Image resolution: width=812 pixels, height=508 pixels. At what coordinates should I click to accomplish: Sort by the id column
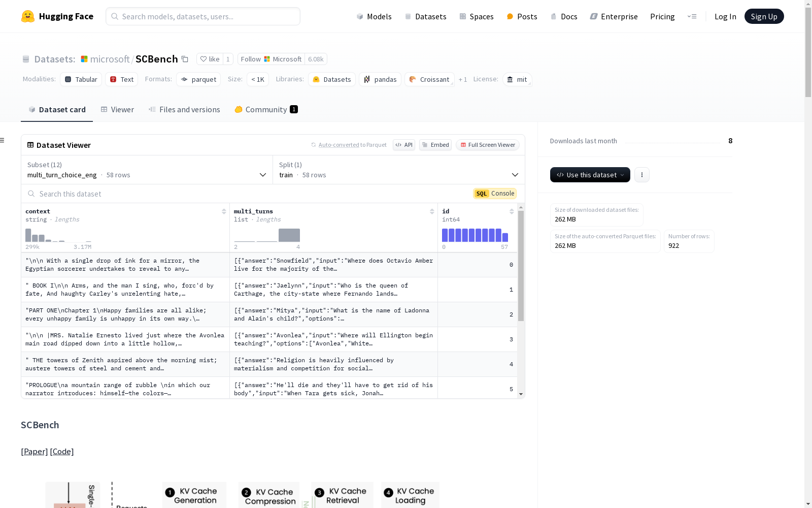click(512, 211)
